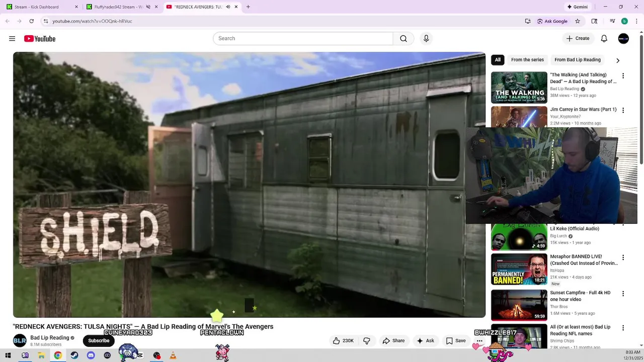Image resolution: width=644 pixels, height=362 pixels.
Task: Select the From Bad Lip Reading chip
Action: tap(578, 60)
